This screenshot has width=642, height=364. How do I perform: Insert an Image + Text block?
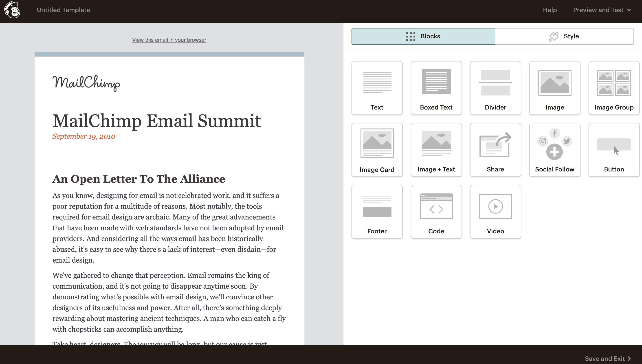tap(436, 150)
